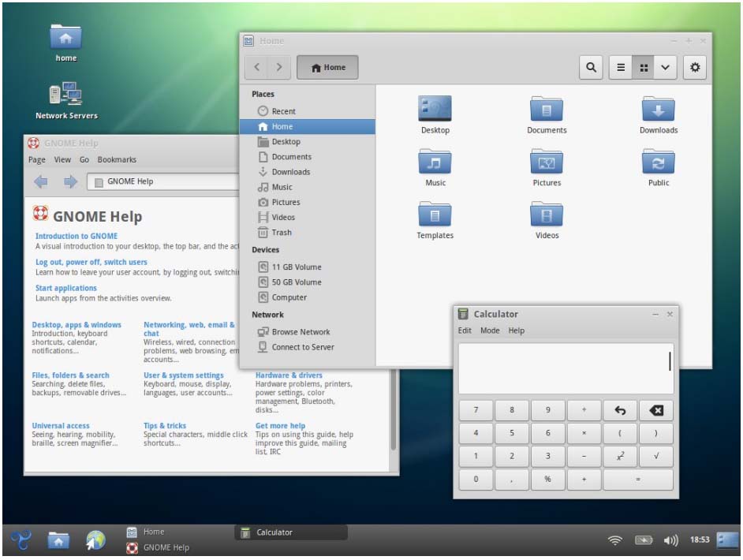Open Calculator Mode menu
This screenshot has width=743, height=560.
pos(490,330)
